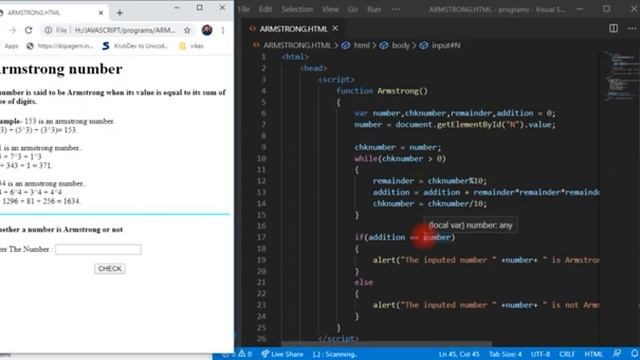Open Chrome's three-dot menu
Image resolution: width=640 pixels, height=360 pixels.
tap(223, 30)
